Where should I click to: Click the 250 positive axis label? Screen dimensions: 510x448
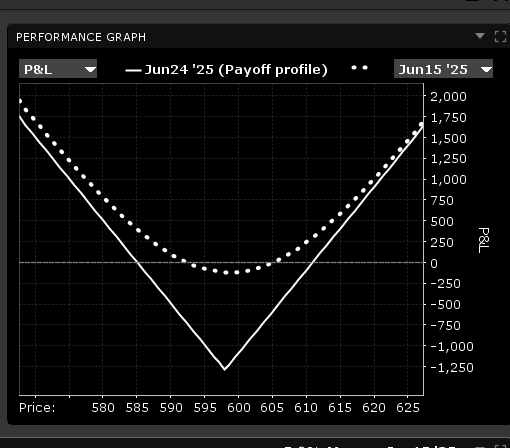tap(442, 243)
